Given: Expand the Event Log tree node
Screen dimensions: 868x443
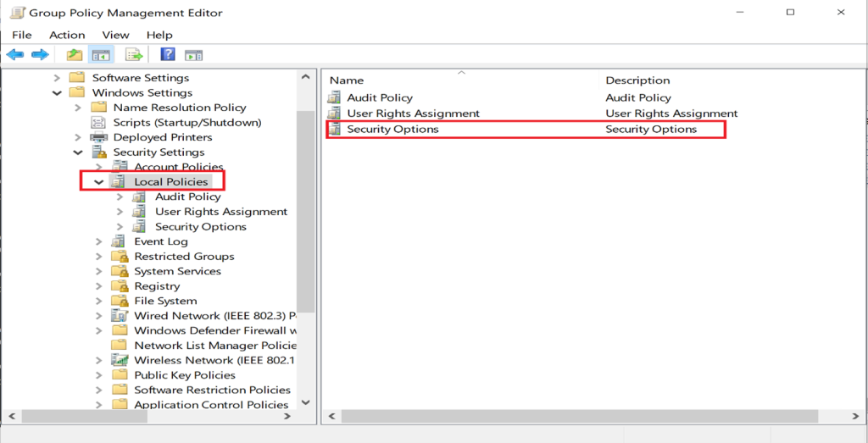Looking at the screenshot, I should (x=99, y=241).
